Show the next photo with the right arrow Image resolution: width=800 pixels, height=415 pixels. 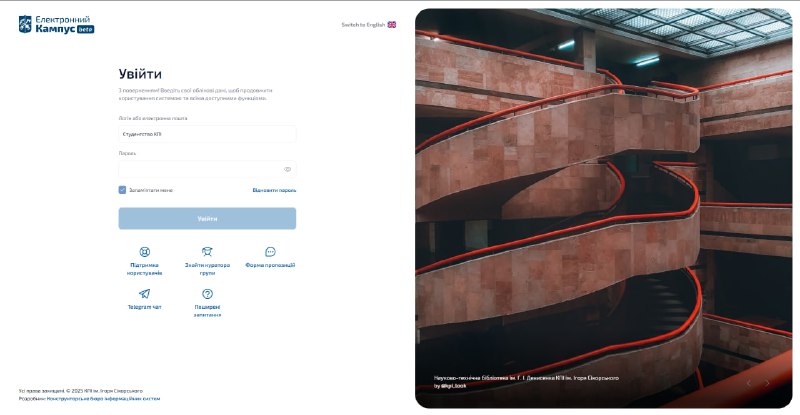point(767,383)
